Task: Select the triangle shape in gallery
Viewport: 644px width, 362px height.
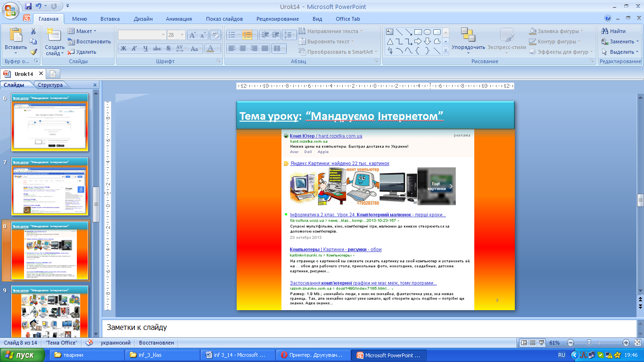Action: click(390, 41)
